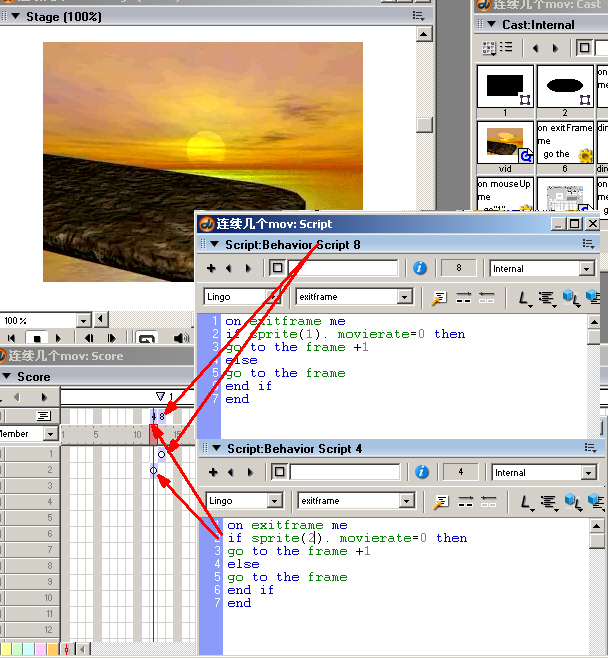Open the Internal cast dropdown in Script 4
This screenshot has height=658, width=608.
589,473
